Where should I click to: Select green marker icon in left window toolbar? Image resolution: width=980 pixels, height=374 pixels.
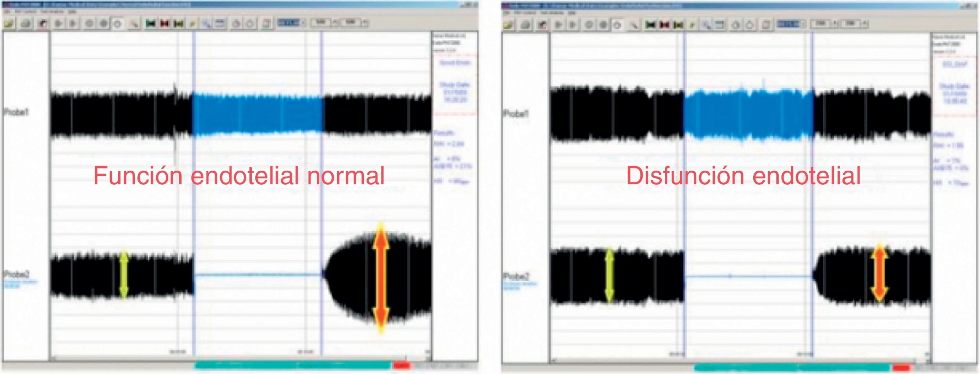coord(151,24)
